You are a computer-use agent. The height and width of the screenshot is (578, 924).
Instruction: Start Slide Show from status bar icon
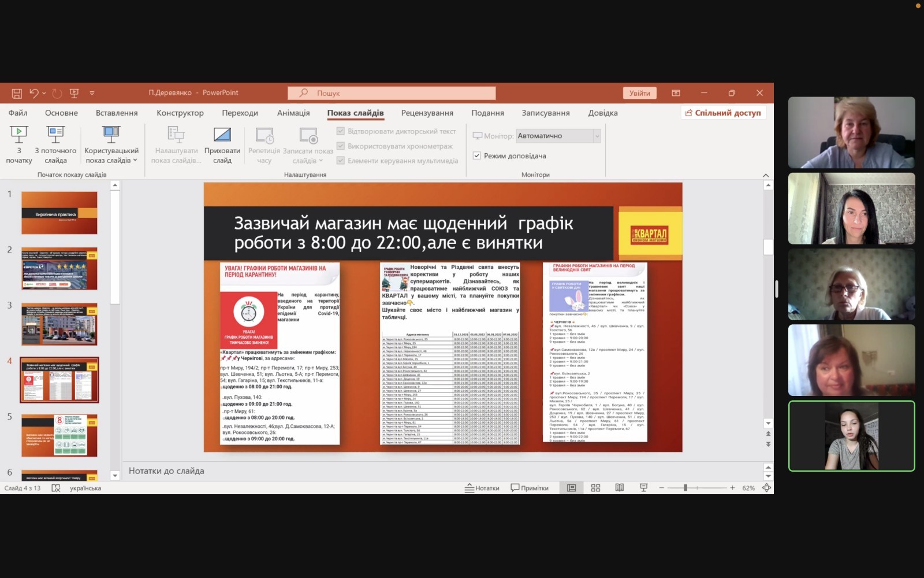pyautogui.click(x=644, y=488)
